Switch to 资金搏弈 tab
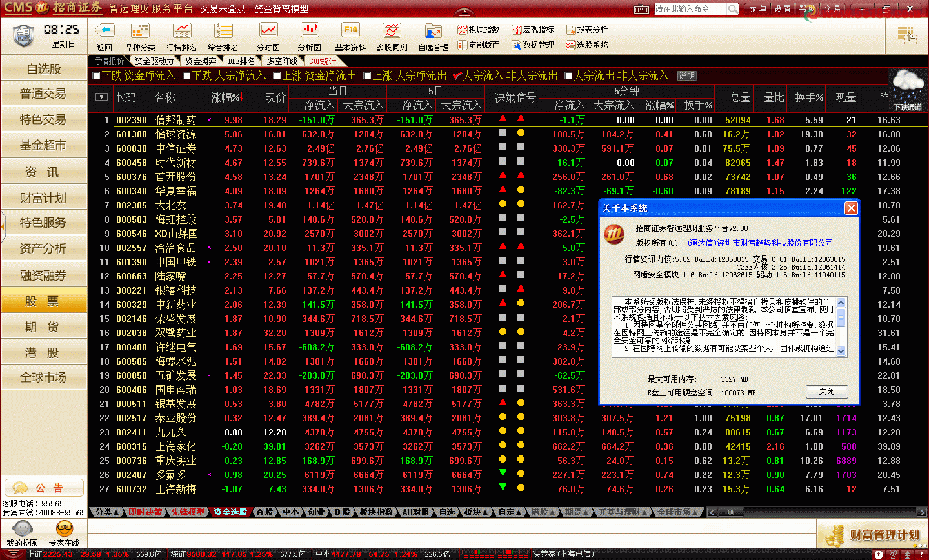929x560 pixels. 201,61
